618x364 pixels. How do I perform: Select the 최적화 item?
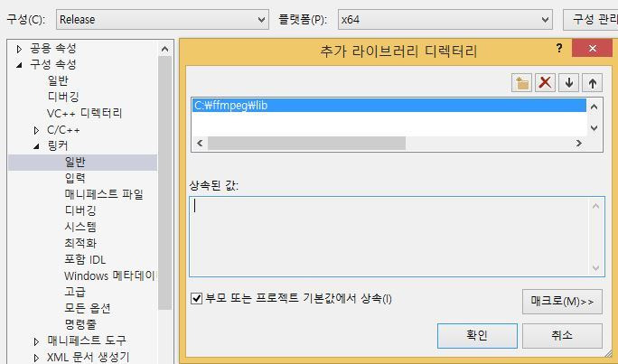point(80,243)
